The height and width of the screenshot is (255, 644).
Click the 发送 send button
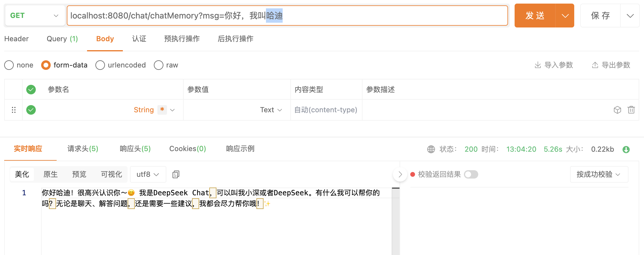click(535, 16)
